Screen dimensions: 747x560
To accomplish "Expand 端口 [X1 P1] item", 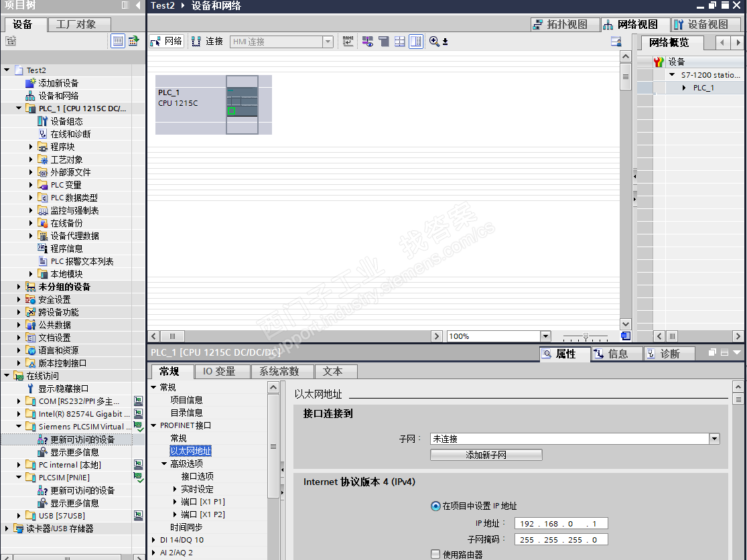I will tap(175, 502).
